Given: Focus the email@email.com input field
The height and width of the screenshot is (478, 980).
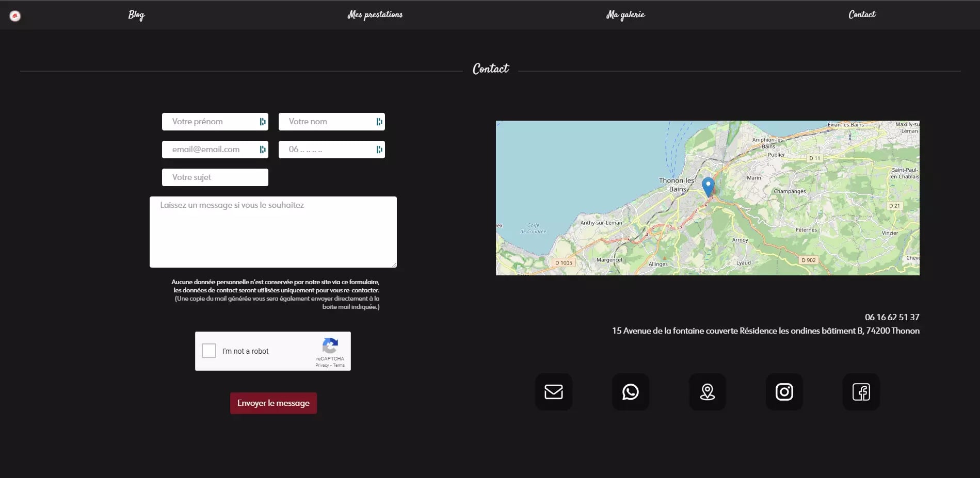Looking at the screenshot, I should pos(209,150).
